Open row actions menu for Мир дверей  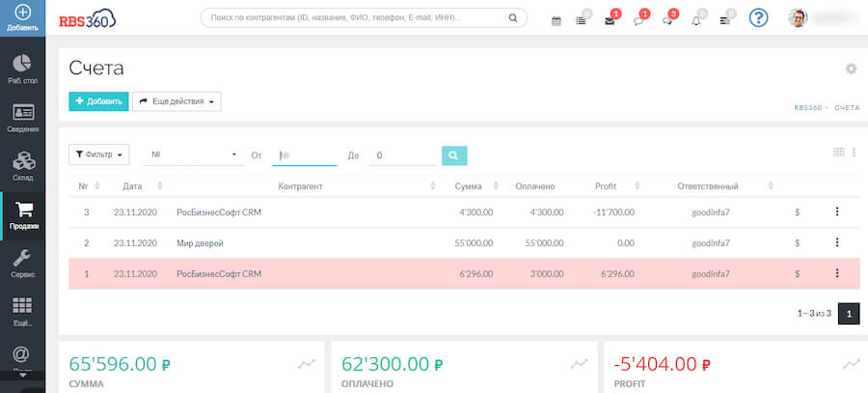836,242
